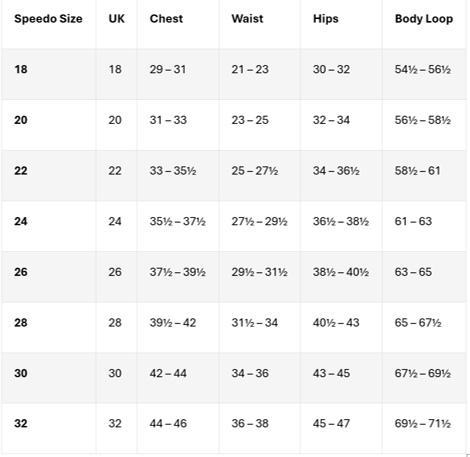Select the Hips column header
Screen dimensions: 470x457
coord(326,19)
